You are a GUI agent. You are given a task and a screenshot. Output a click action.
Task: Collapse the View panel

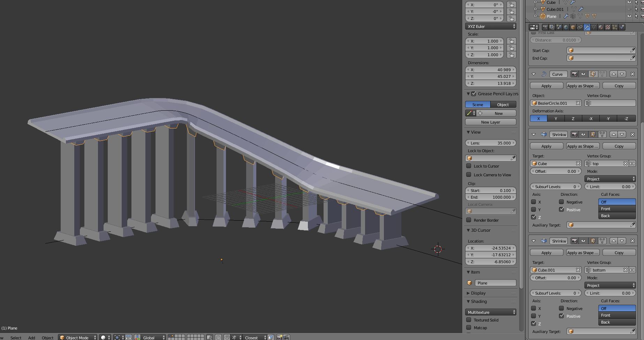pyautogui.click(x=469, y=132)
